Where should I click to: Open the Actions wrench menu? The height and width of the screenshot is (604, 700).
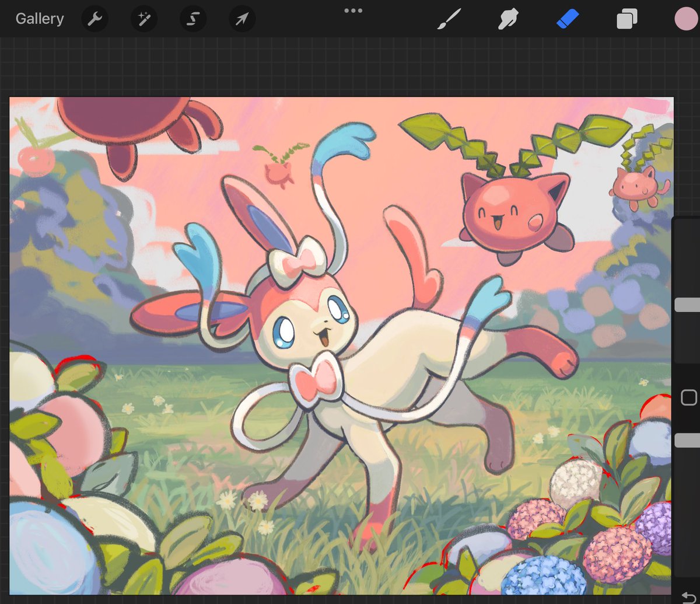pyautogui.click(x=94, y=18)
